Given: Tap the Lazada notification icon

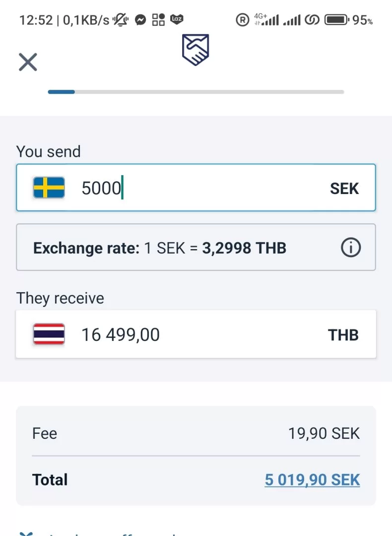Looking at the screenshot, I should [x=177, y=19].
